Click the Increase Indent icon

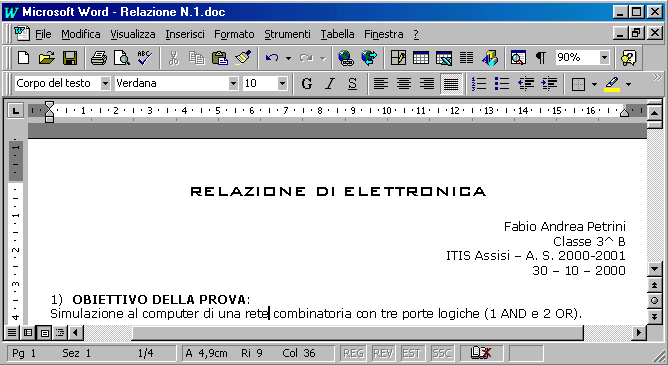click(x=549, y=83)
